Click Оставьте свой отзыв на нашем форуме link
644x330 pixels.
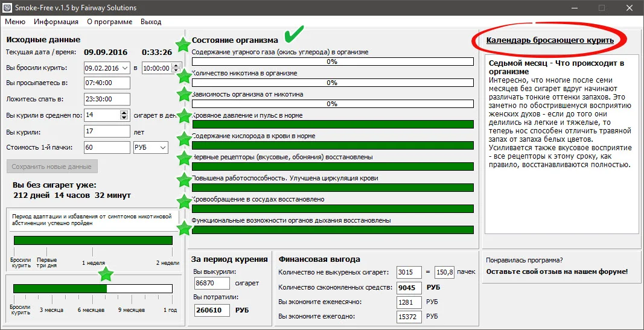point(557,271)
